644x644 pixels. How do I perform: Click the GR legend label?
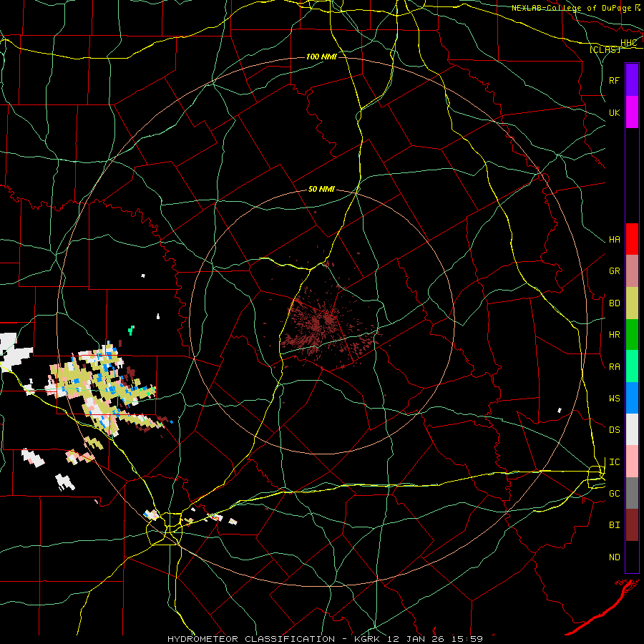(614, 271)
